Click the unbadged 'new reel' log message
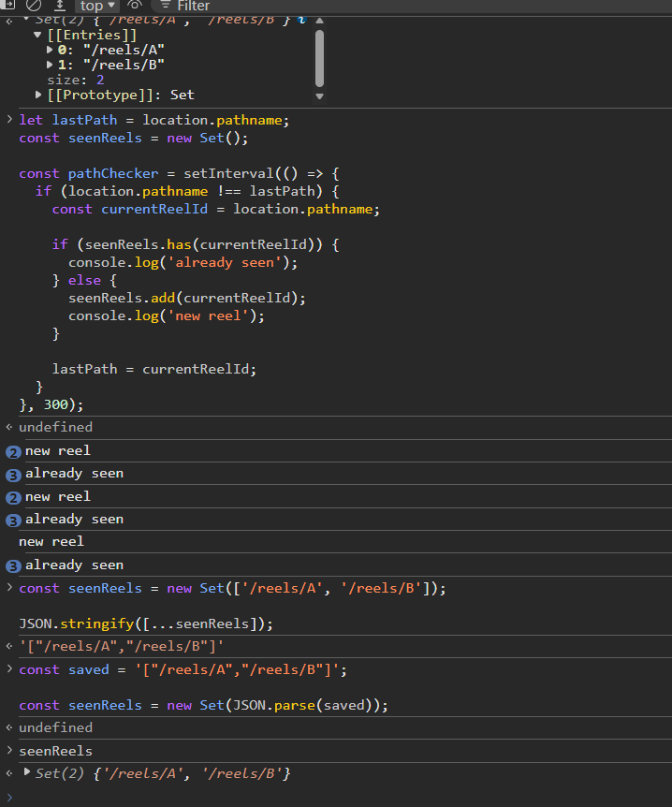672x807 pixels. 51,541
